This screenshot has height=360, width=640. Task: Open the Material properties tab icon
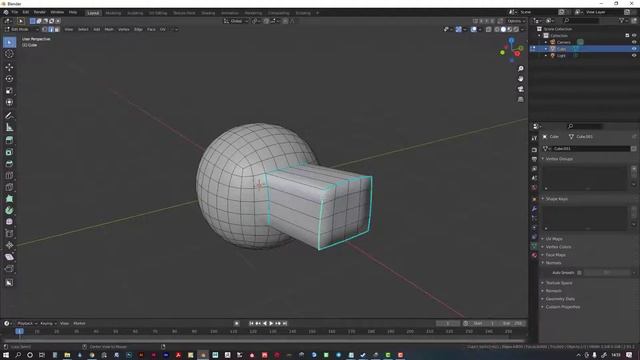[534, 255]
